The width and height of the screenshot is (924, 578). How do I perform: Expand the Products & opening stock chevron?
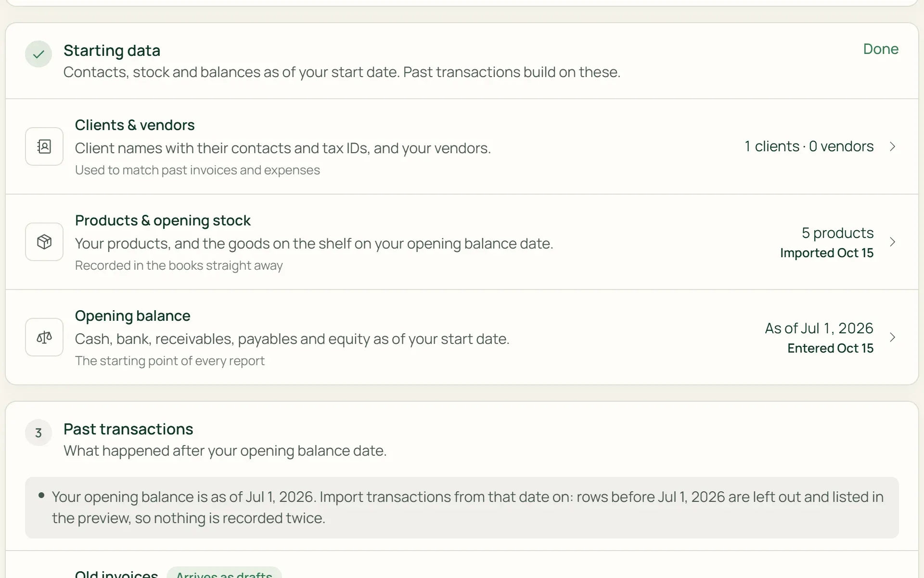coord(893,242)
